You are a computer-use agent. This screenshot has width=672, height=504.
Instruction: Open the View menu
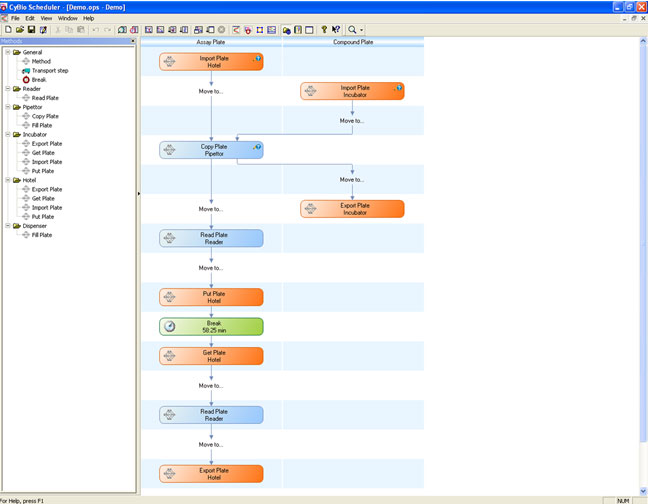pyautogui.click(x=46, y=18)
